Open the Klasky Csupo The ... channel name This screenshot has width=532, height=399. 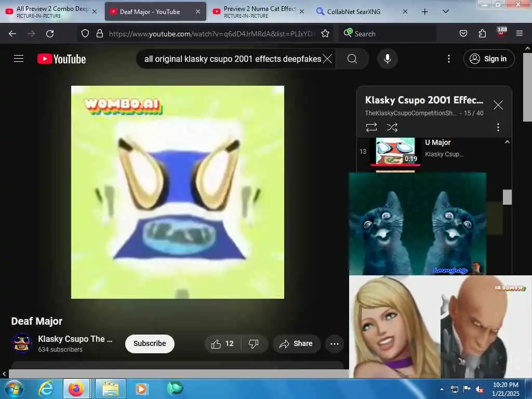[x=75, y=339]
